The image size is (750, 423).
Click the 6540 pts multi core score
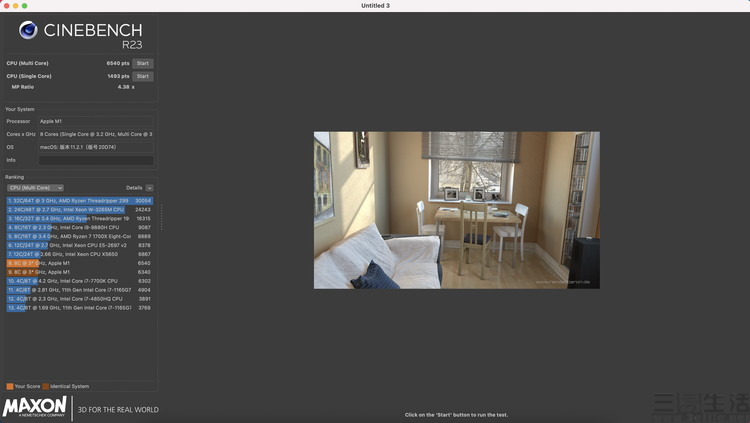pyautogui.click(x=118, y=63)
